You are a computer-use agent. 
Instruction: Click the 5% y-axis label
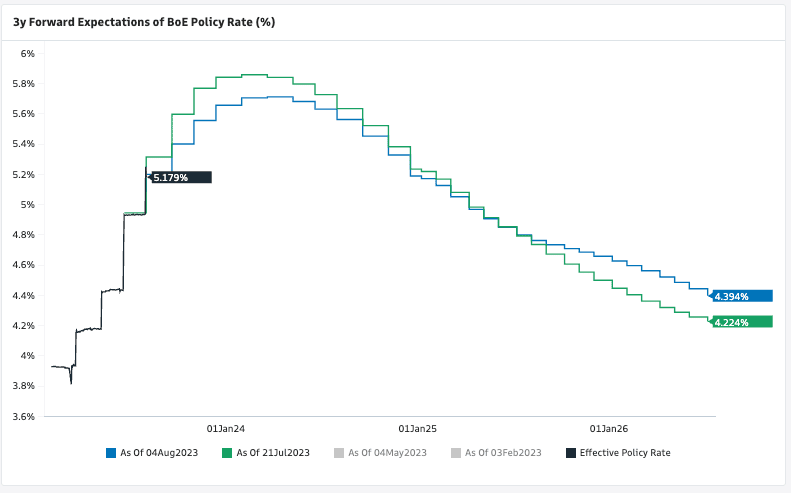click(28, 204)
